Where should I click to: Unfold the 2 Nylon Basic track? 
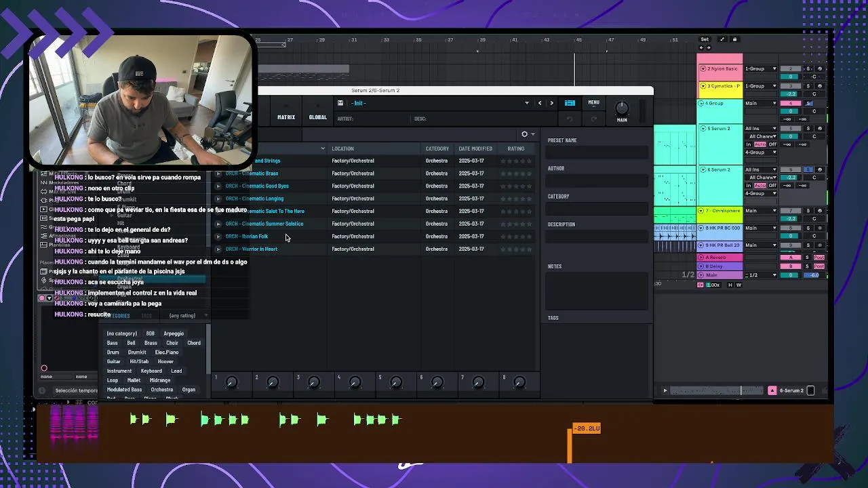[x=703, y=68]
